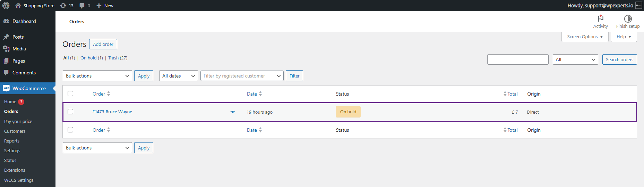Click the Finish setup circle icon
Image resolution: width=644 pixels, height=187 pixels.
click(x=628, y=18)
